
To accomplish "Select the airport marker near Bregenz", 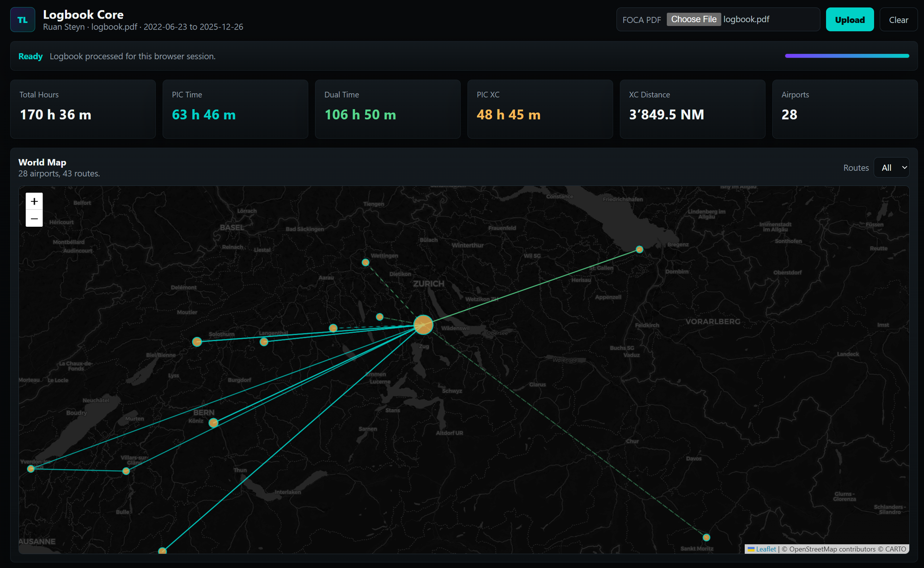I will point(639,249).
